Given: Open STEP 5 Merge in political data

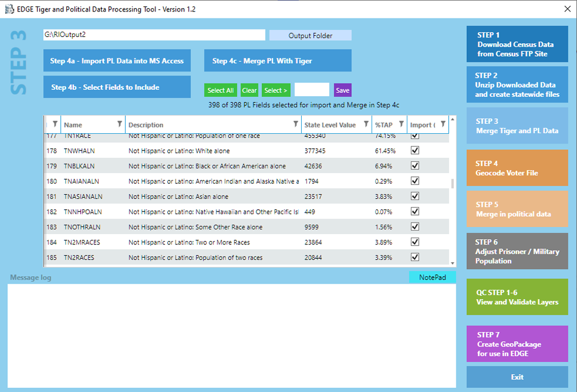Looking at the screenshot, I should [x=517, y=209].
